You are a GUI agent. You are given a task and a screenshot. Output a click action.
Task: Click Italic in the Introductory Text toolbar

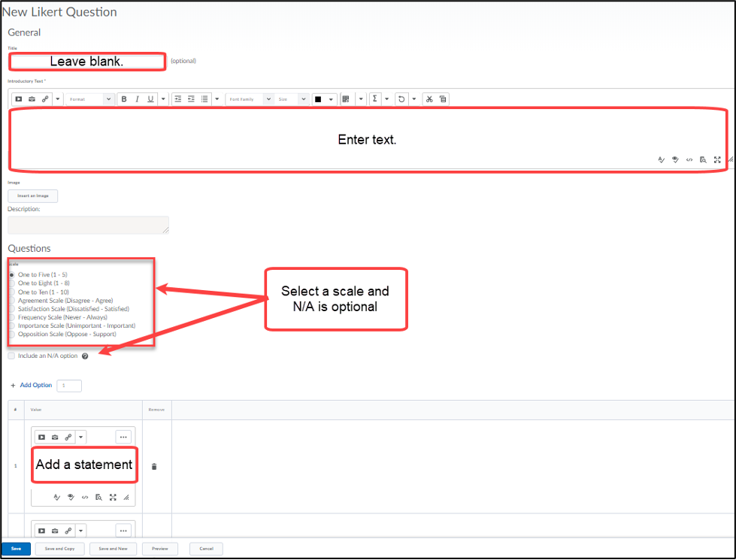tap(137, 99)
